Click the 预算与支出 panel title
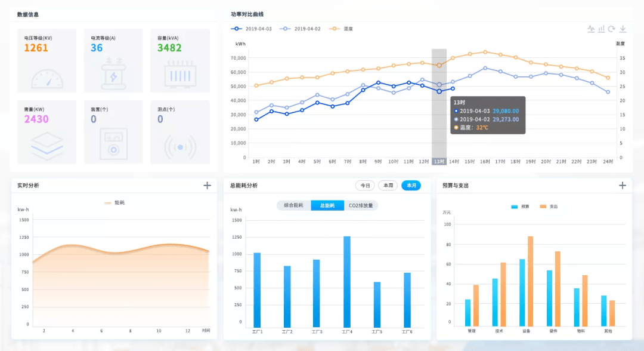This screenshot has width=644, height=351. coord(456,186)
